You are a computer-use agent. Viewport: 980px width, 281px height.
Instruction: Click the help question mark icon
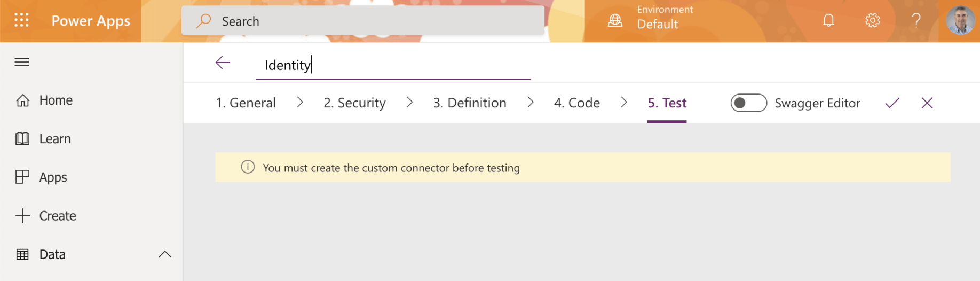(916, 20)
